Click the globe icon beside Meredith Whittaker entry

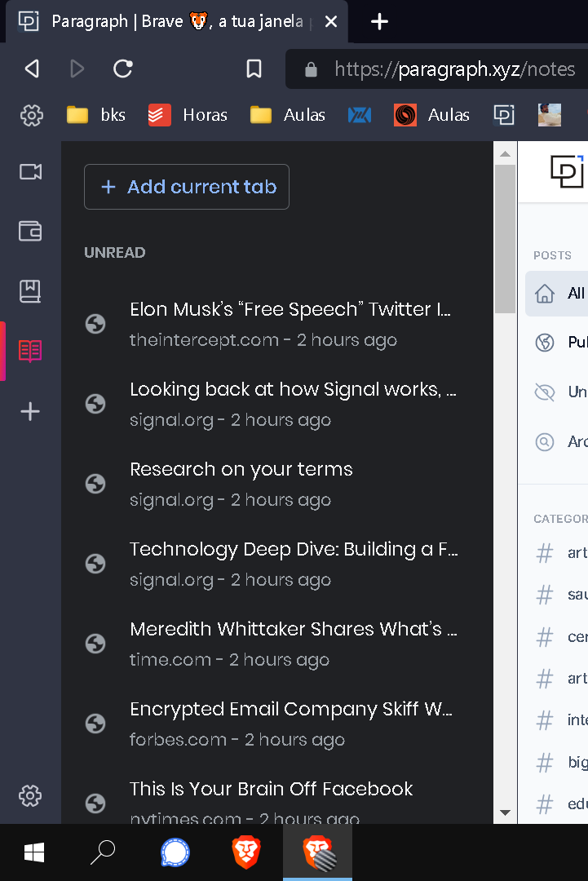pos(95,644)
